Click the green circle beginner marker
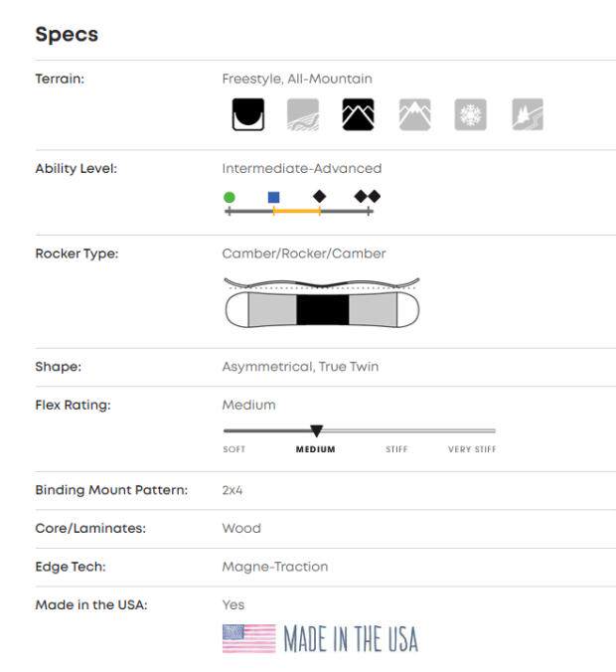Screen dimensions: 616x672 tap(230, 197)
